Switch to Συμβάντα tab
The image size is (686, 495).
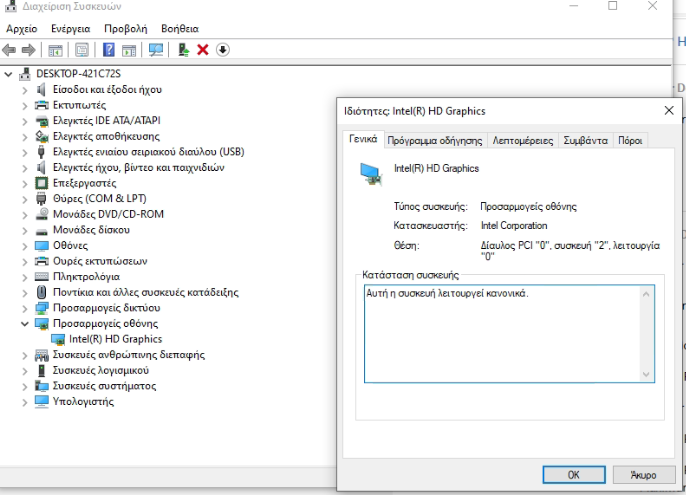point(585,140)
